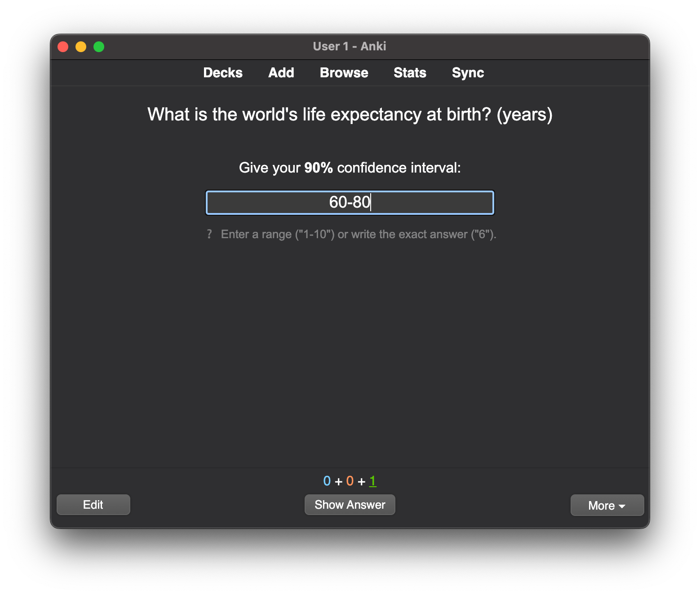Screen dimensions: 700x595
Task: Open the Browse window
Action: pyautogui.click(x=344, y=72)
